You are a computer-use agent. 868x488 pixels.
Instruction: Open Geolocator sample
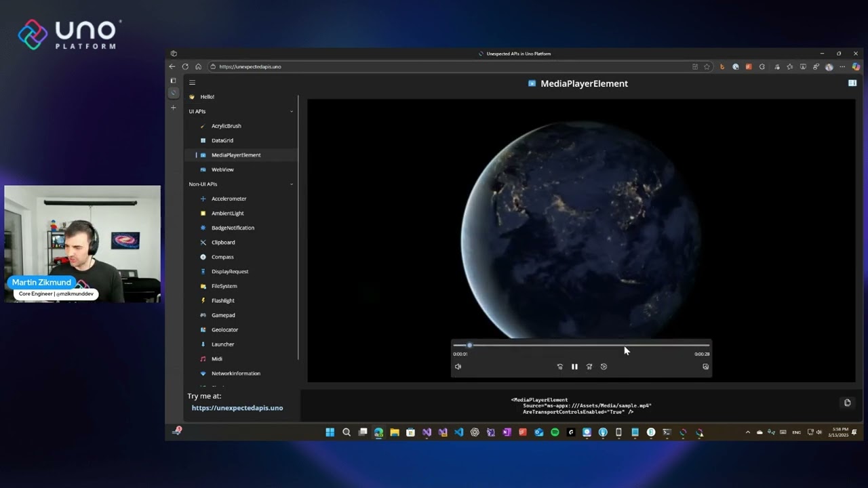(x=242, y=330)
